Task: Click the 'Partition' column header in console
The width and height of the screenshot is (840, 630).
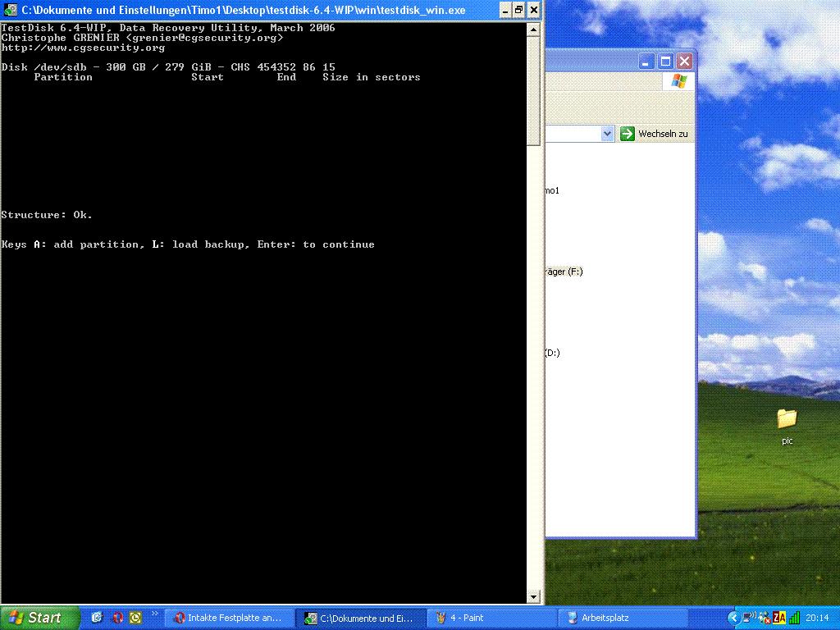Action: (63, 77)
